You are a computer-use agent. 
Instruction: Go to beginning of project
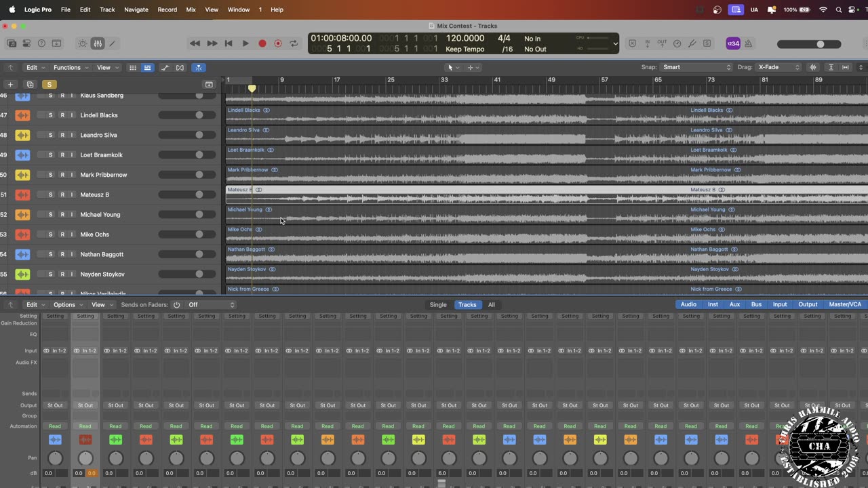pyautogui.click(x=229, y=43)
